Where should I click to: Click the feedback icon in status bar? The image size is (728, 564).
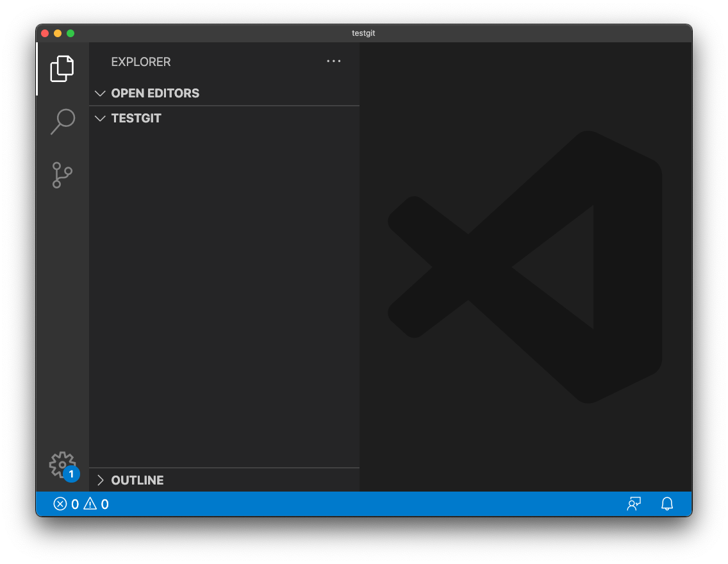click(634, 504)
